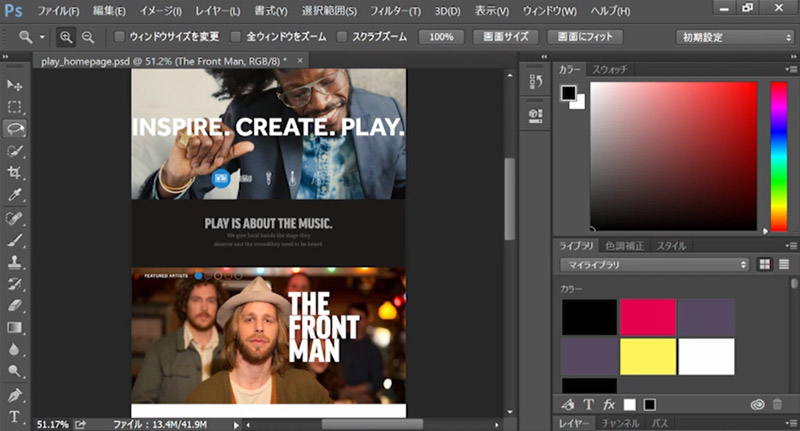Viewport: 800px width, 431px height.
Task: Select the Gradient tool
Action: point(14,327)
